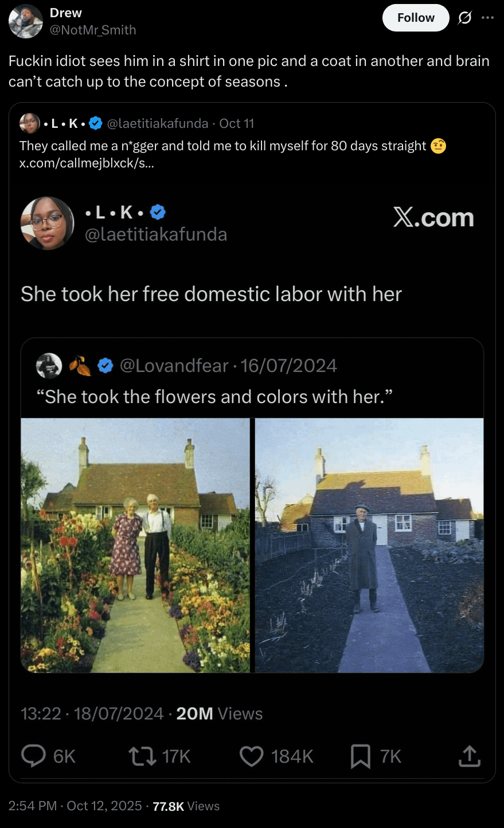Click the 2:54 PM · Oct 12, 2025 timestamp
Viewport: 504px width, 828px height.
tap(75, 806)
